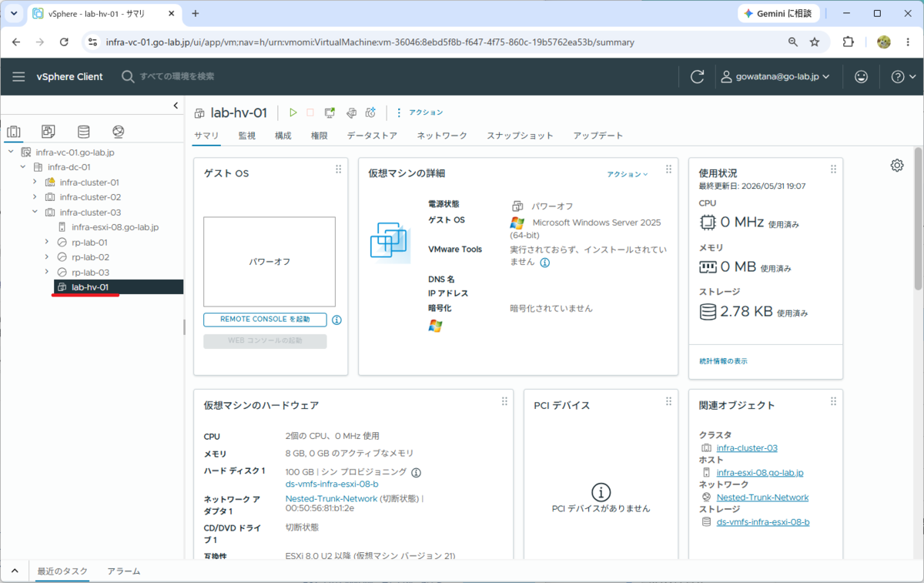924x583 pixels.
Task: Open the ds-vmfs-infra-esxi-08-b link under hard disk
Action: click(x=332, y=484)
